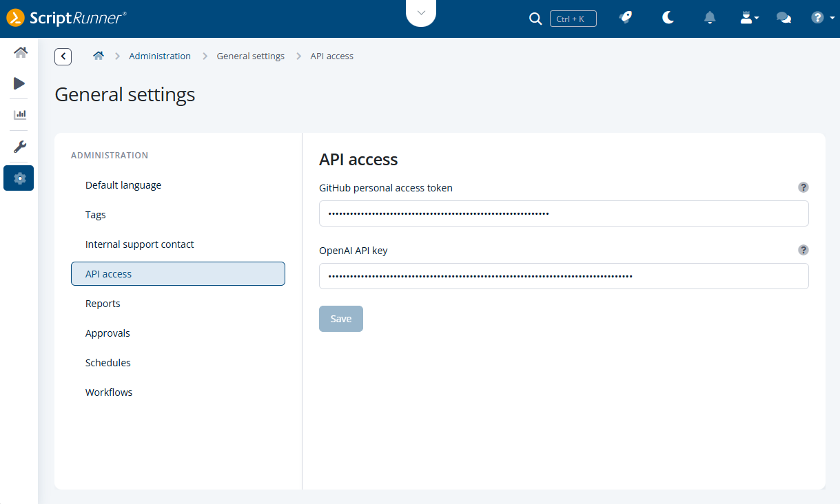Open the Reports chart icon in sidebar
The image size is (840, 504).
pyautogui.click(x=20, y=115)
